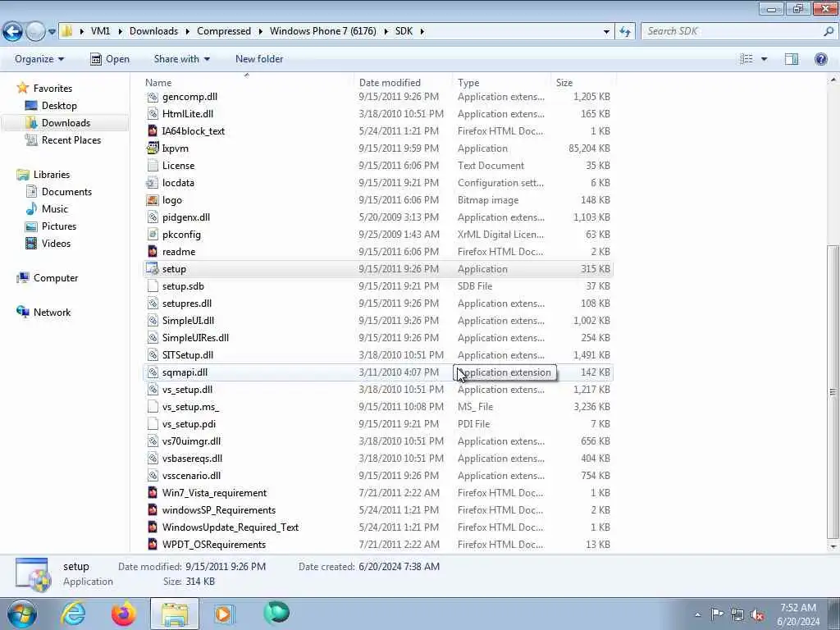The height and width of the screenshot is (630, 840).
Task: Select the Ixpvm application icon
Action: pyautogui.click(x=153, y=148)
